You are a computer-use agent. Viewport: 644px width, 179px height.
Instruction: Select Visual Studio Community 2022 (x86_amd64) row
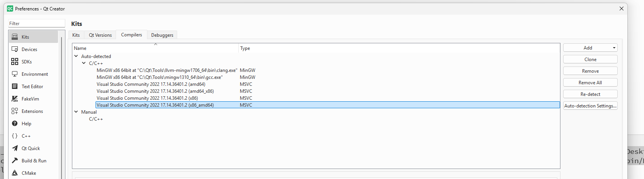tap(328, 105)
